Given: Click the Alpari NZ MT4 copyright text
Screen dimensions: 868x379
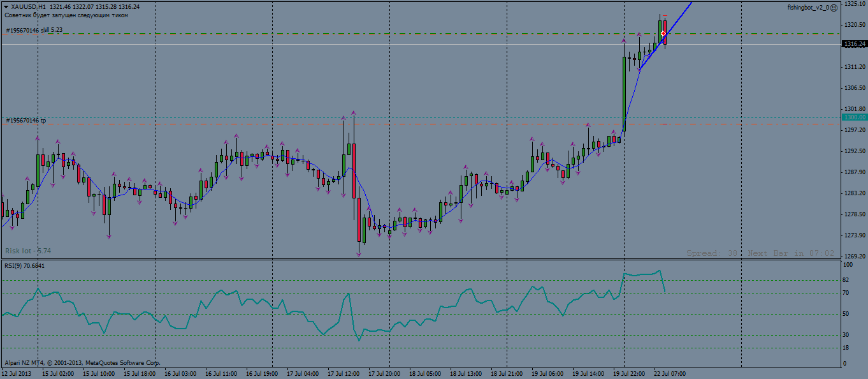Looking at the screenshot, I should (82, 362).
